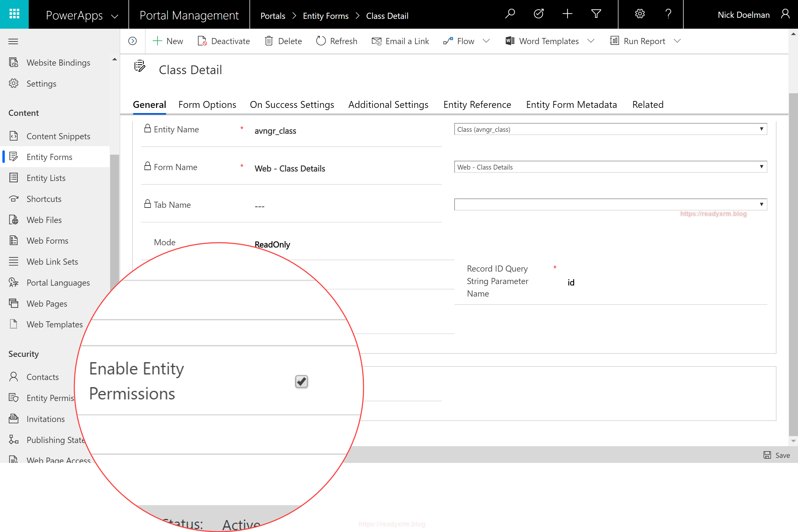Viewport: 798px width, 532px height.
Task: Open the Entity Name Class dropdown
Action: click(x=610, y=129)
